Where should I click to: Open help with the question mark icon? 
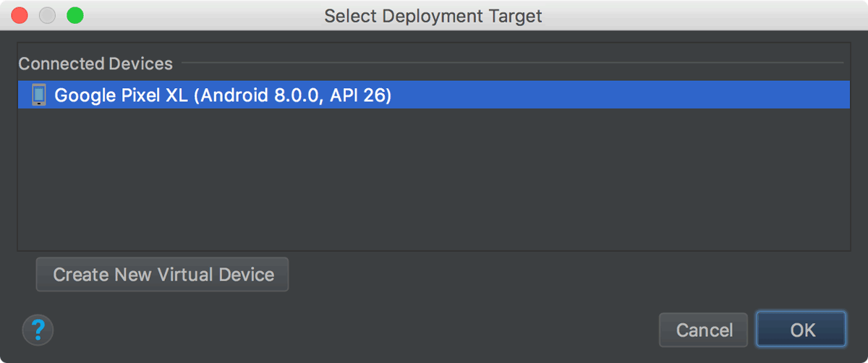coord(38,330)
